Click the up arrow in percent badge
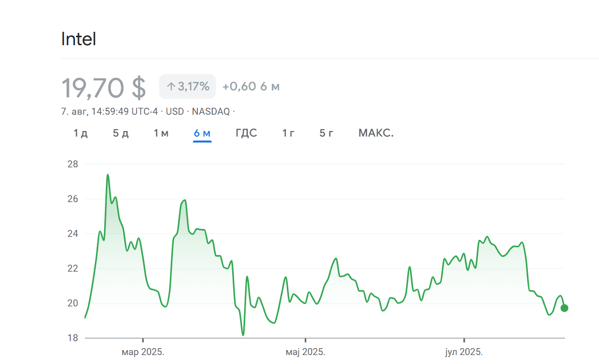The image size is (599, 364). (x=171, y=87)
